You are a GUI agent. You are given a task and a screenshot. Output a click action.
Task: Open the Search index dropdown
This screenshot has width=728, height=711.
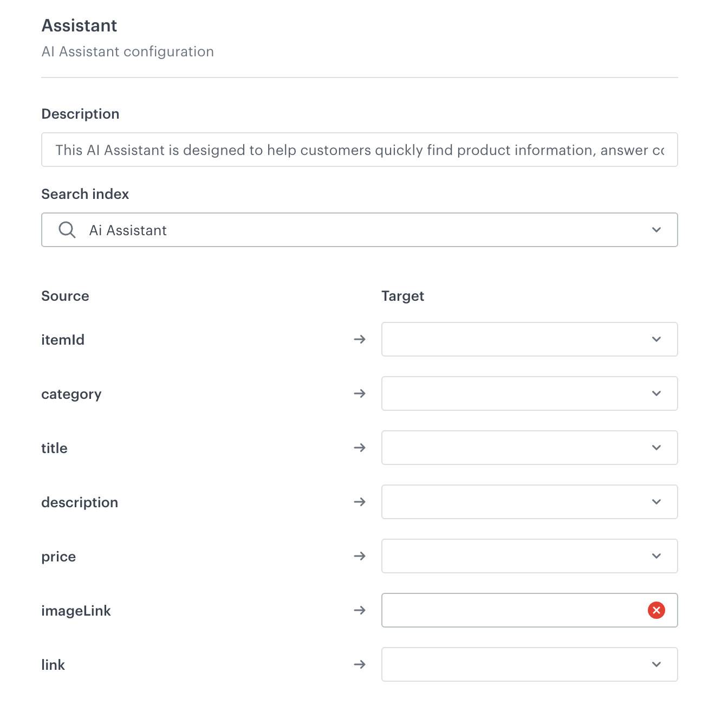656,230
